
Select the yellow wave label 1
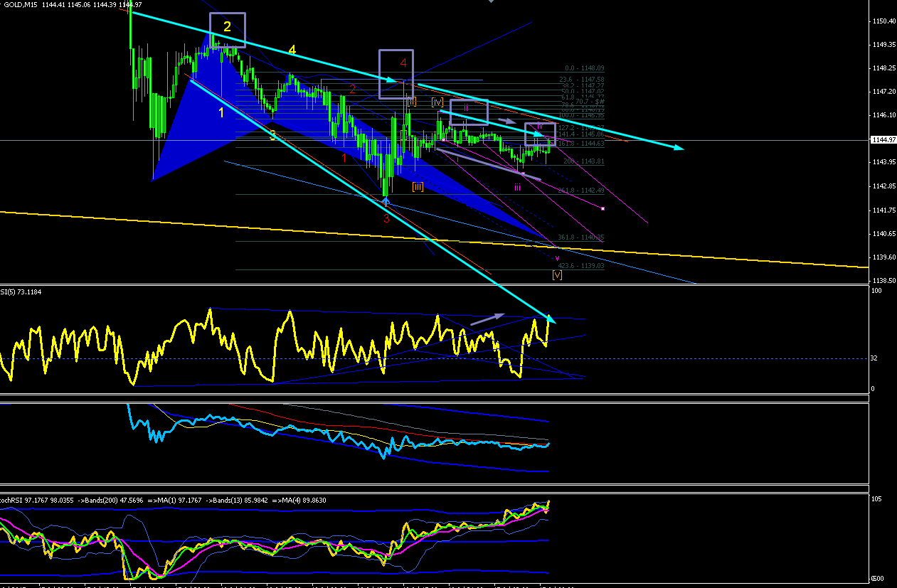[x=221, y=112]
